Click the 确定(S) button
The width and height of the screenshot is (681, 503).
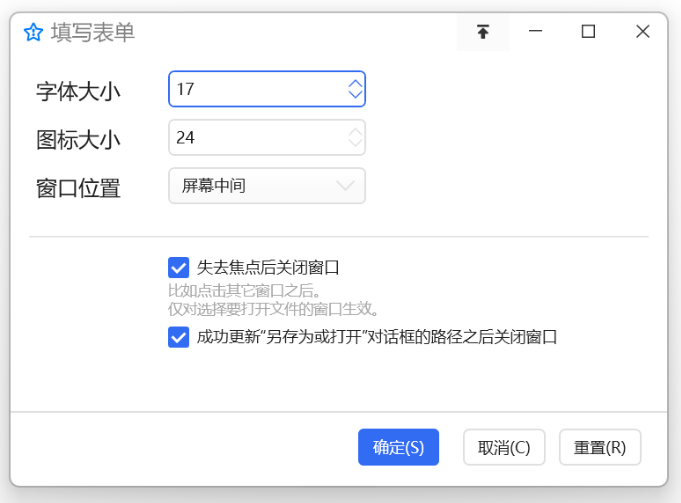coord(398,447)
